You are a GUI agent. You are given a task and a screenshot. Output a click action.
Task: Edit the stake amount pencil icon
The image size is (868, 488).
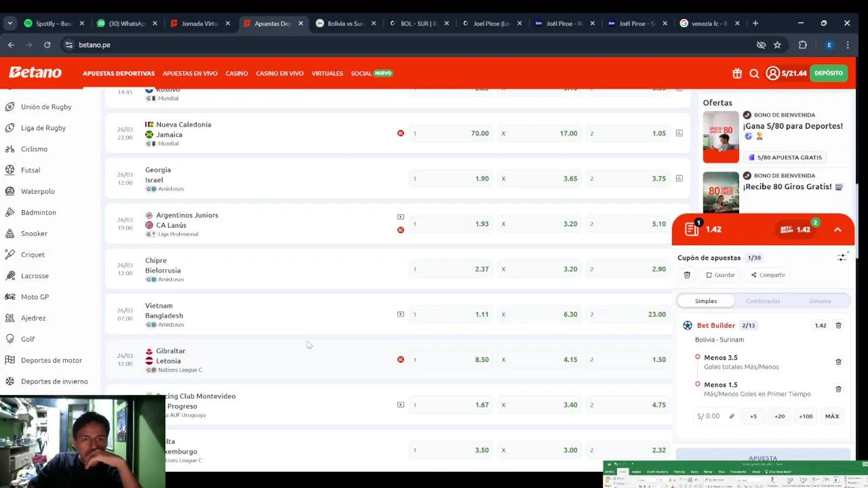(732, 416)
